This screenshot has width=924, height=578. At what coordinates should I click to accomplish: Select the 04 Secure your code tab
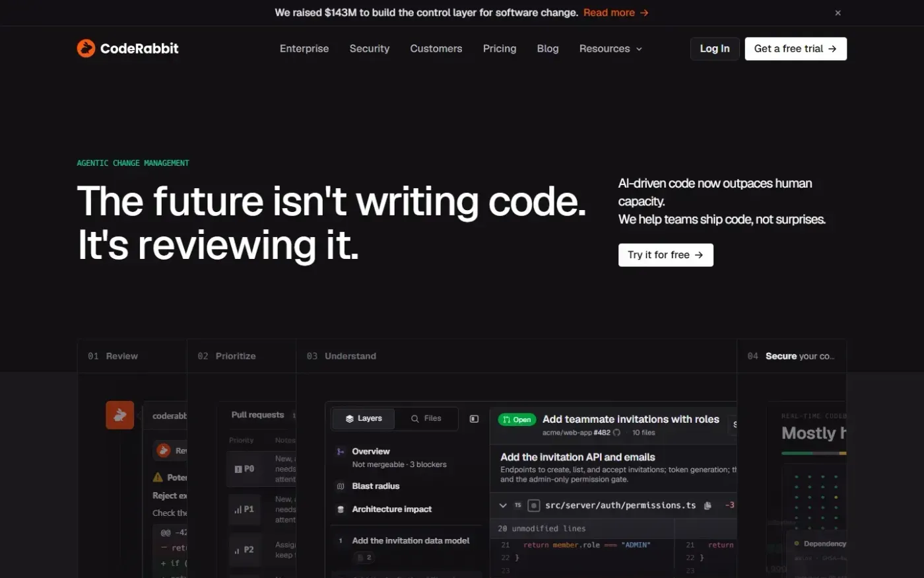click(x=791, y=356)
